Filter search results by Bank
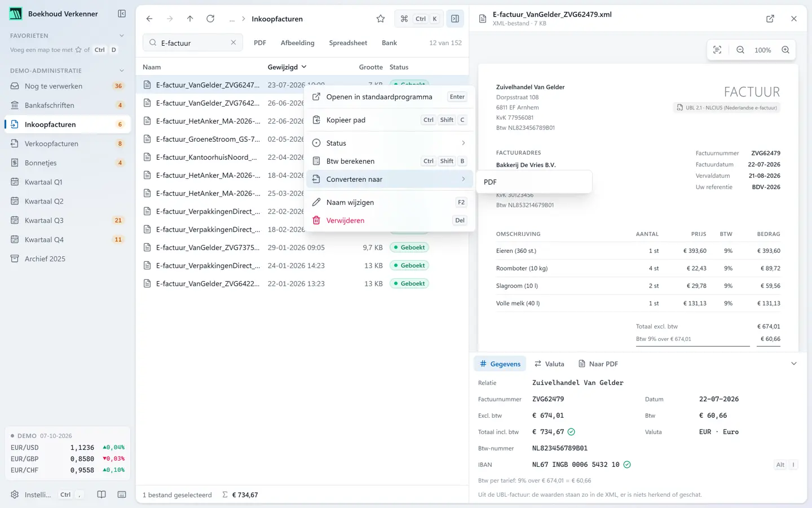 [x=389, y=42]
